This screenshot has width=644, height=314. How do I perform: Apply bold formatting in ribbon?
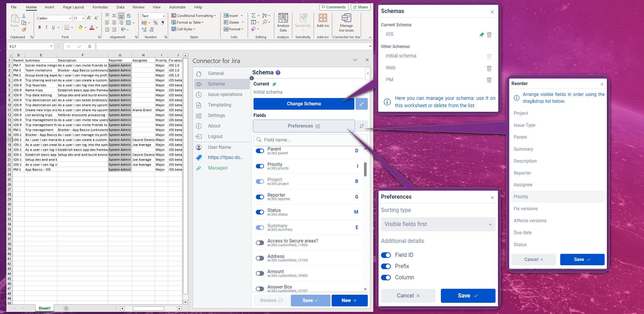click(40, 27)
